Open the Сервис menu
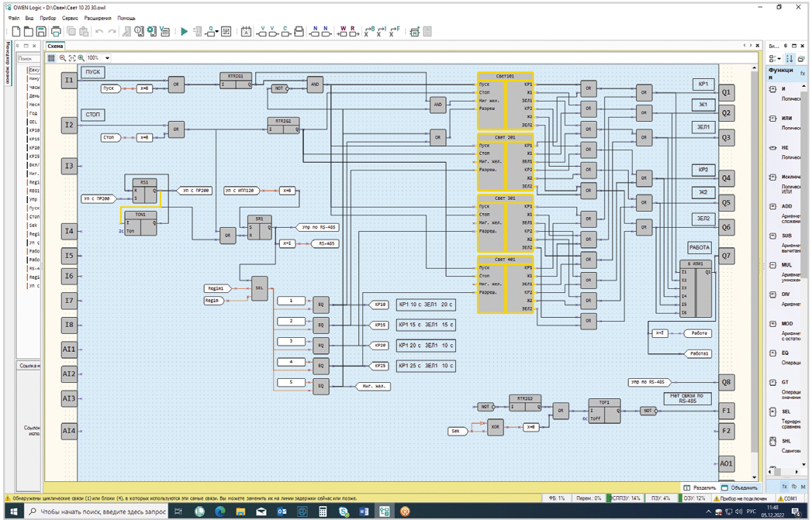This screenshot has height=520, width=812. 69,18
